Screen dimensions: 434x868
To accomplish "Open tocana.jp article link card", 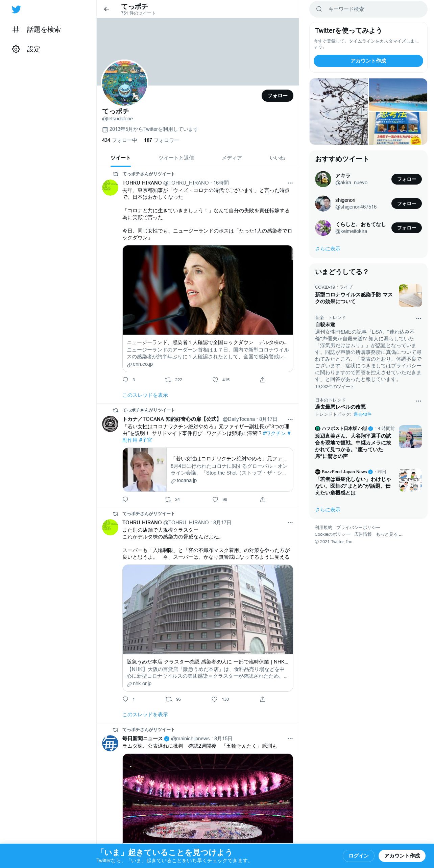I will point(208,469).
